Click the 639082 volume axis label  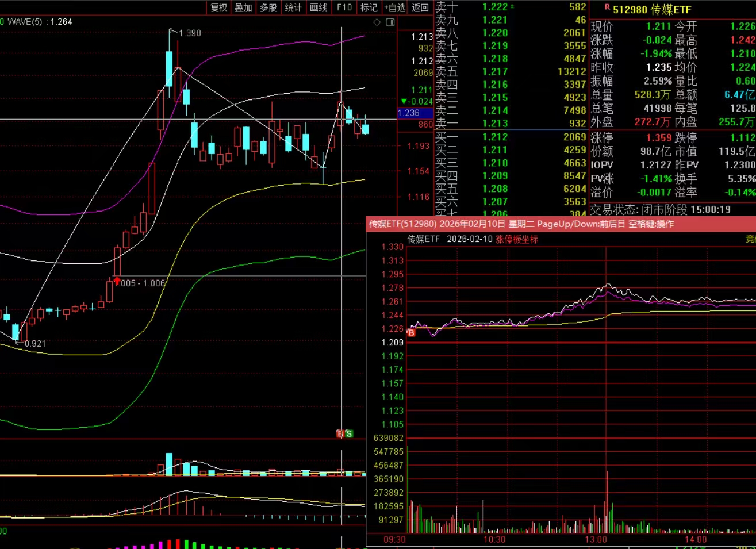point(389,438)
